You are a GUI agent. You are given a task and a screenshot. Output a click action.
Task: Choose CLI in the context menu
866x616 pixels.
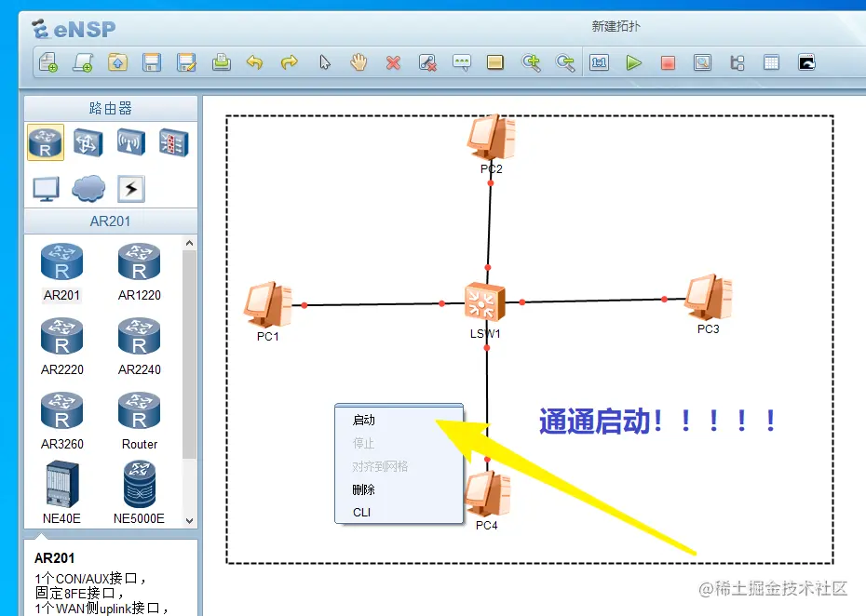(399, 512)
